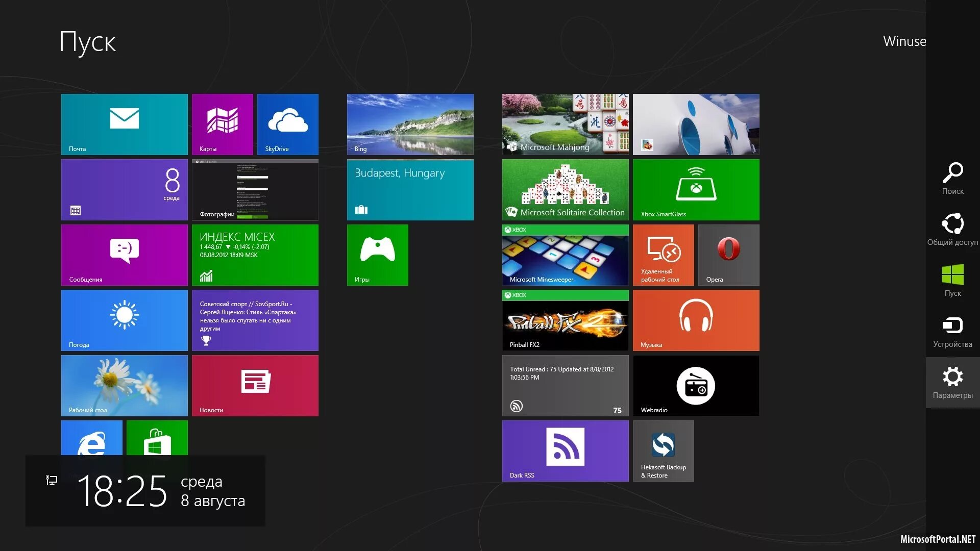Click the Поиск search charm
980x551 pixels.
coord(952,179)
